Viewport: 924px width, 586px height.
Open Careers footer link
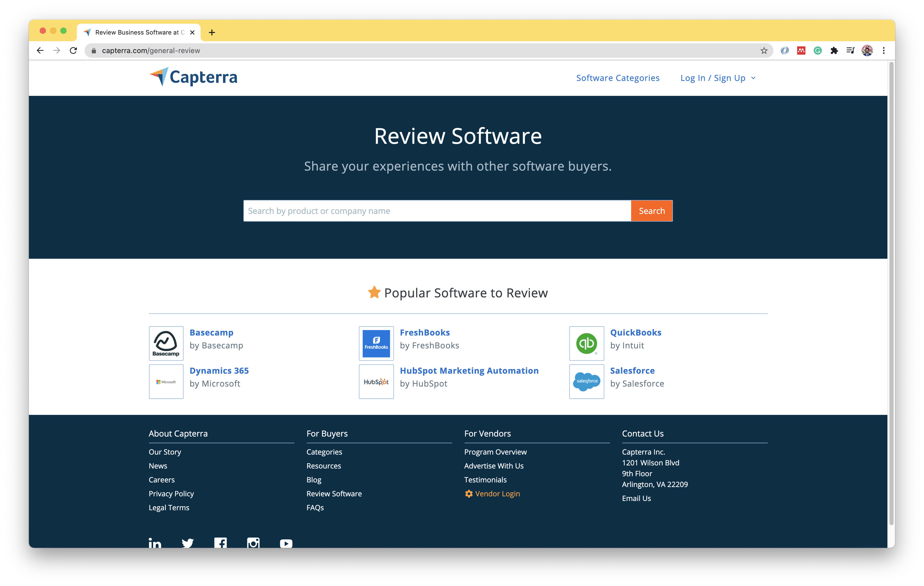(x=162, y=480)
